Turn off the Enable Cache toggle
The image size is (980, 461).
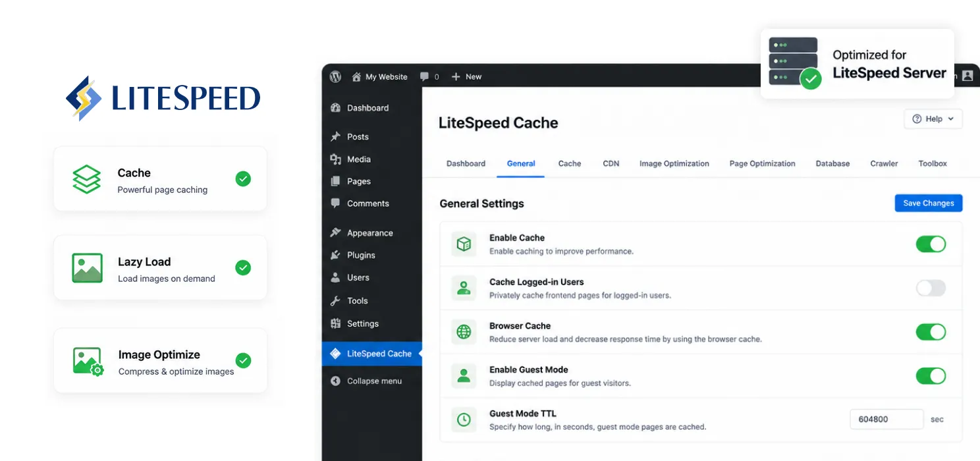[931, 244]
